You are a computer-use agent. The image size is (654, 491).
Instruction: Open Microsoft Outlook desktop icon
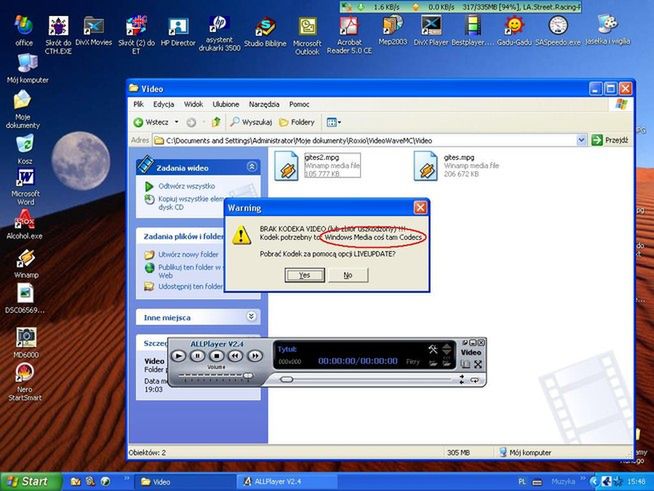[307, 36]
